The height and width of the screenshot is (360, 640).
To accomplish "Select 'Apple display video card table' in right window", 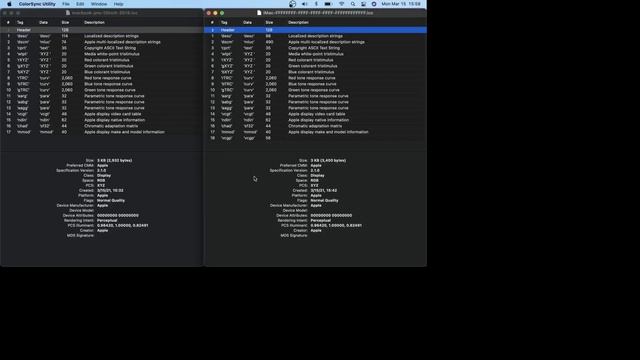I will tap(315, 114).
